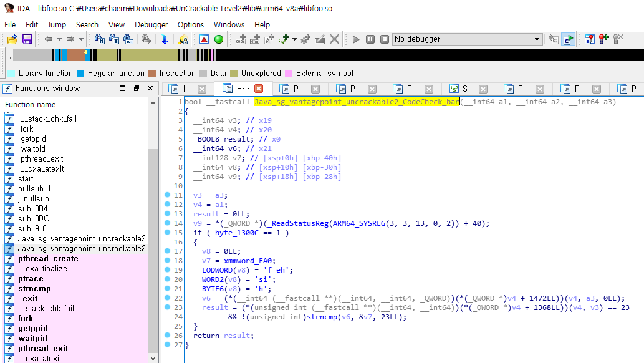Float the Functions window panel
This screenshot has width=644, height=363.
[x=137, y=89]
